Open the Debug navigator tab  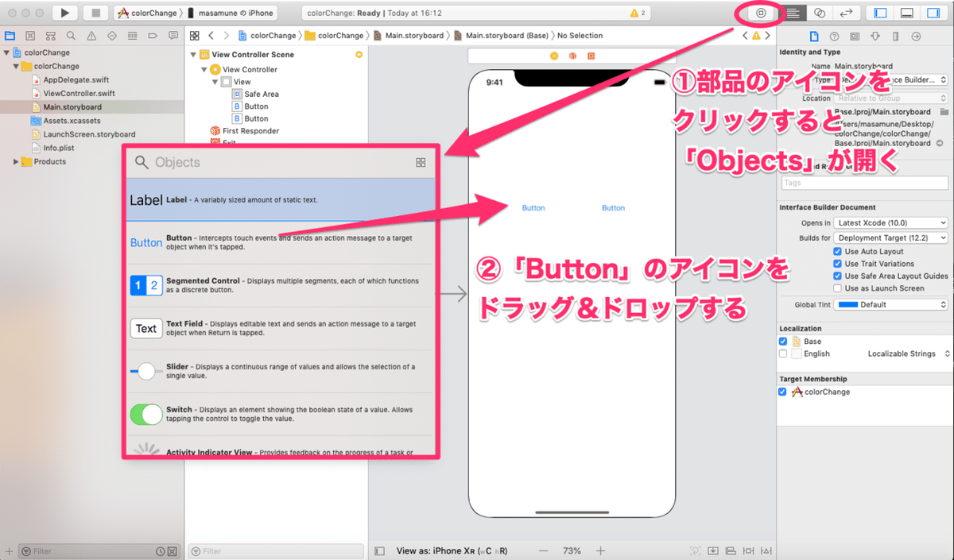click(133, 36)
